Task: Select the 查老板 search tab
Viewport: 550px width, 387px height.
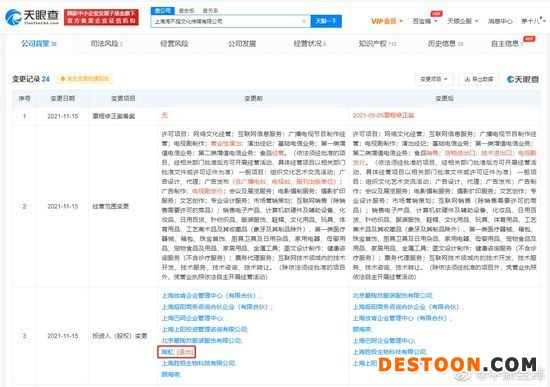Action: [x=186, y=11]
